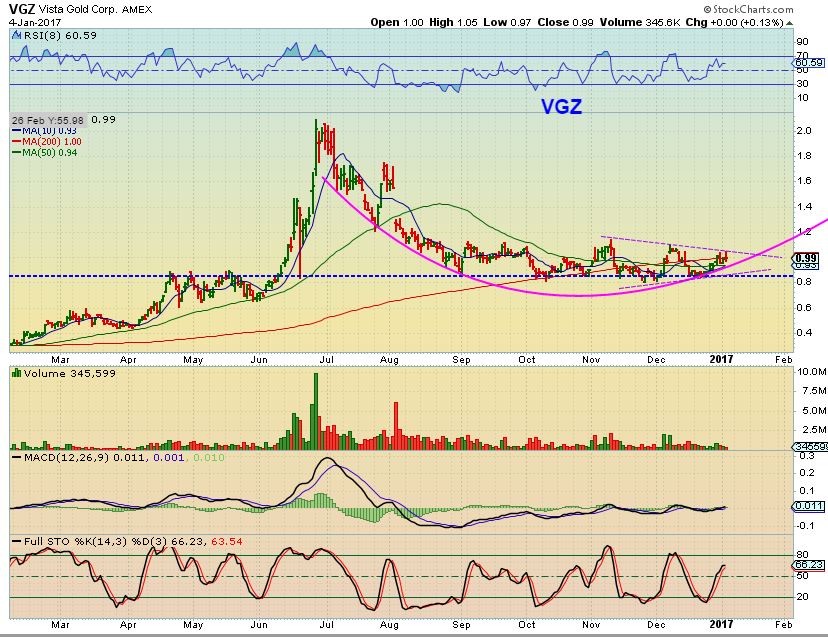Viewport: 828px width, 637px height.
Task: Click the 345599 volume tag on right axis
Action: pyautogui.click(x=811, y=447)
